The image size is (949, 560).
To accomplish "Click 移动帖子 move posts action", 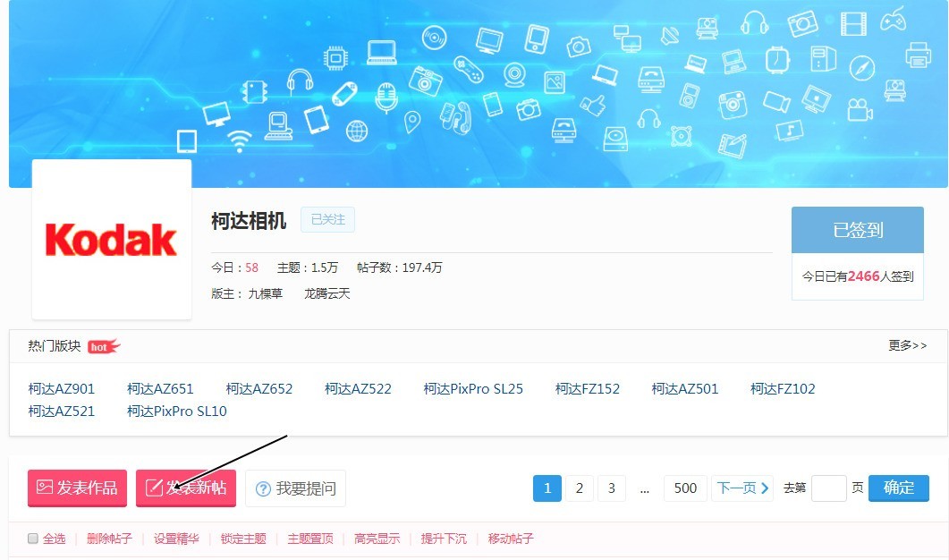I will tap(511, 539).
